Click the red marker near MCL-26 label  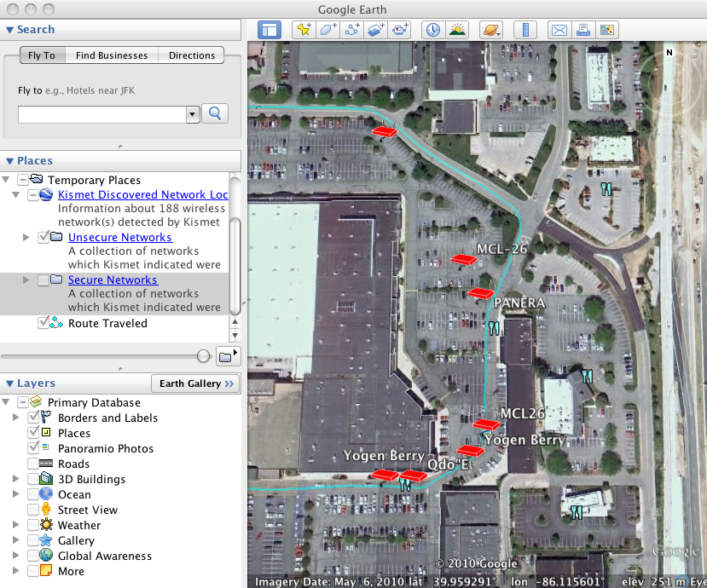(x=463, y=259)
